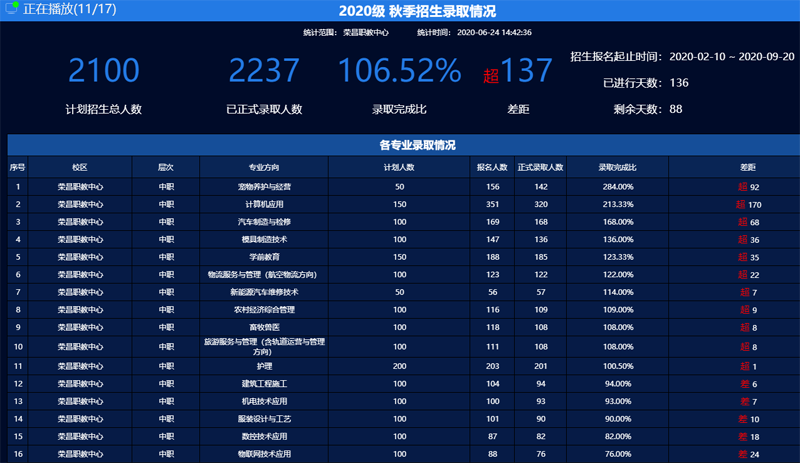Click the 差 icon in 物联网技术应用 row
The image size is (800, 463).
click(742, 454)
